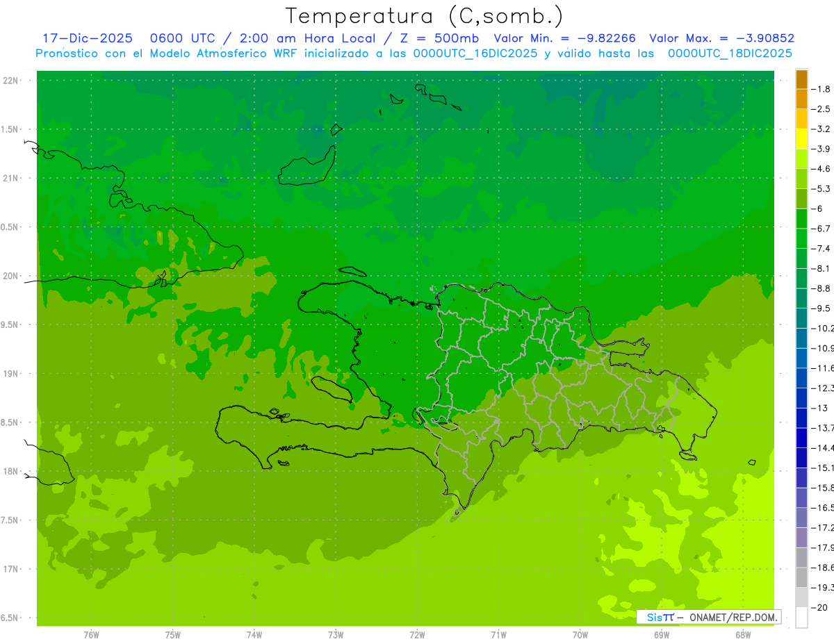The width and height of the screenshot is (834, 644).
Task: Click the "76W" longitude label
Action: [91, 634]
